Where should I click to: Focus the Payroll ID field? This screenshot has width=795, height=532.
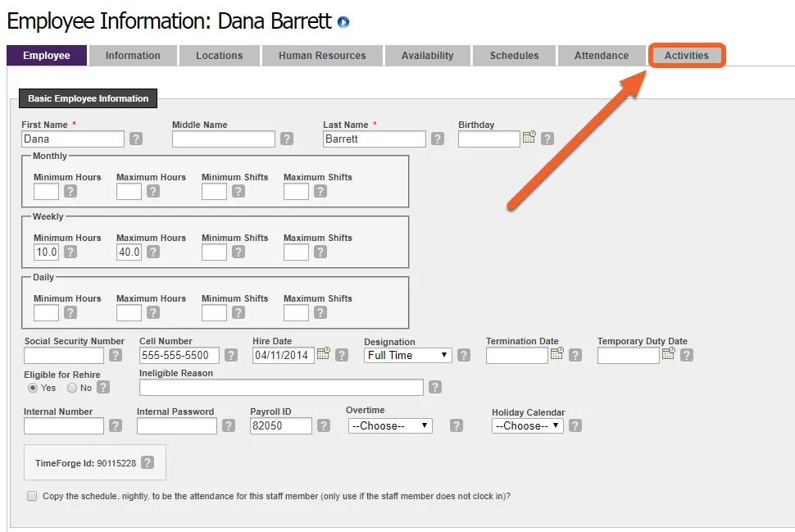[281, 425]
